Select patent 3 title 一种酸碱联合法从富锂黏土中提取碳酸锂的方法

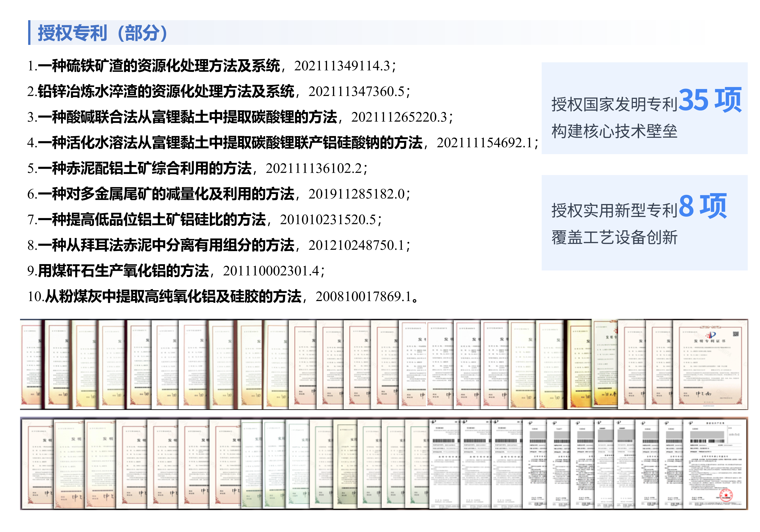point(188,117)
